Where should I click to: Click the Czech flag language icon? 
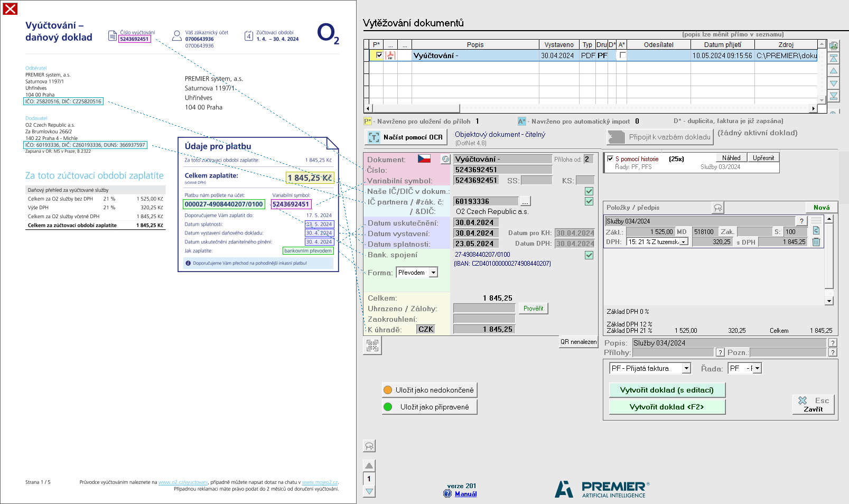coord(424,158)
